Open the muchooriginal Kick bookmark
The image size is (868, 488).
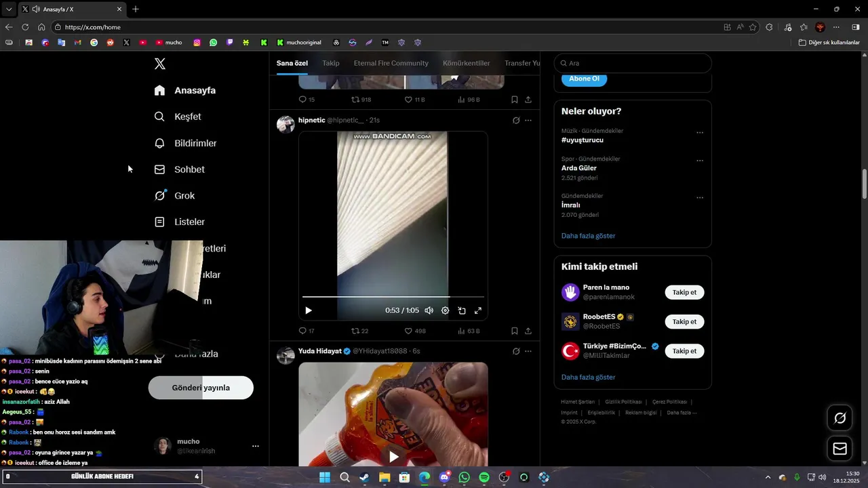tap(299, 42)
